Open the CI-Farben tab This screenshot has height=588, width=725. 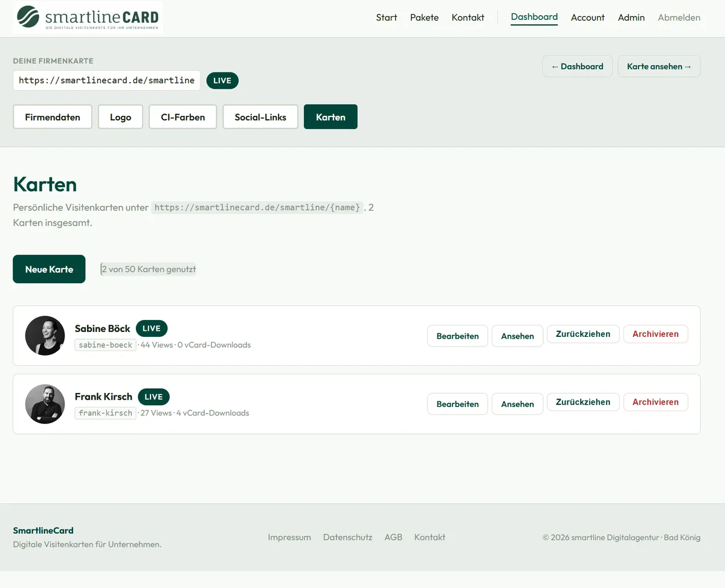click(182, 117)
